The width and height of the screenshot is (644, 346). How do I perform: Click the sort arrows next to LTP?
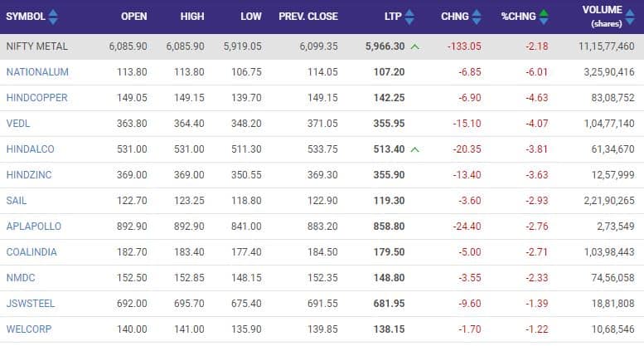412,16
